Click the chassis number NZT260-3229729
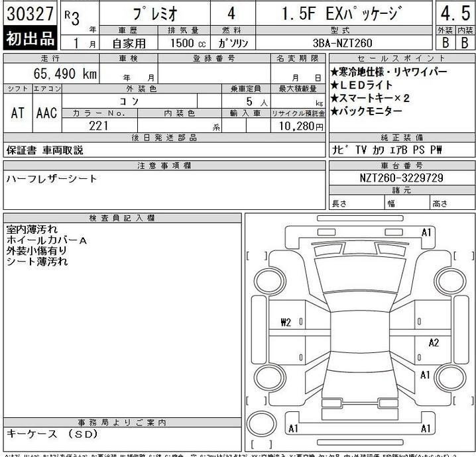This screenshot has height=457, width=476. pyautogui.click(x=401, y=178)
